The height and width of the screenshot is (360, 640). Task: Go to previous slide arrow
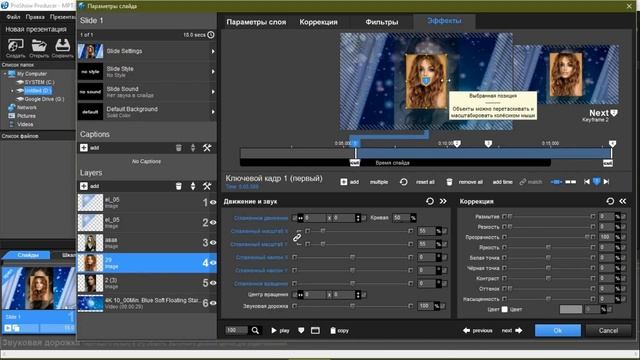pos(467,330)
